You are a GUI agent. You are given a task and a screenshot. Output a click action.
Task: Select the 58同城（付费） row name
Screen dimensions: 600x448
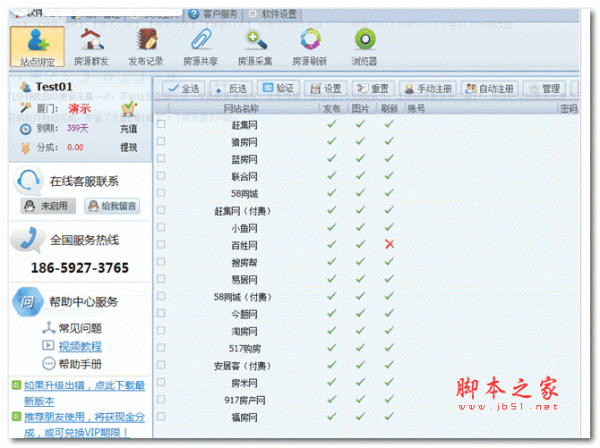pos(243,297)
